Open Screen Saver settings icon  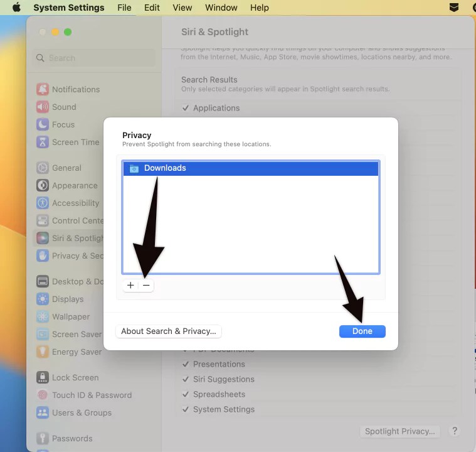[43, 335]
